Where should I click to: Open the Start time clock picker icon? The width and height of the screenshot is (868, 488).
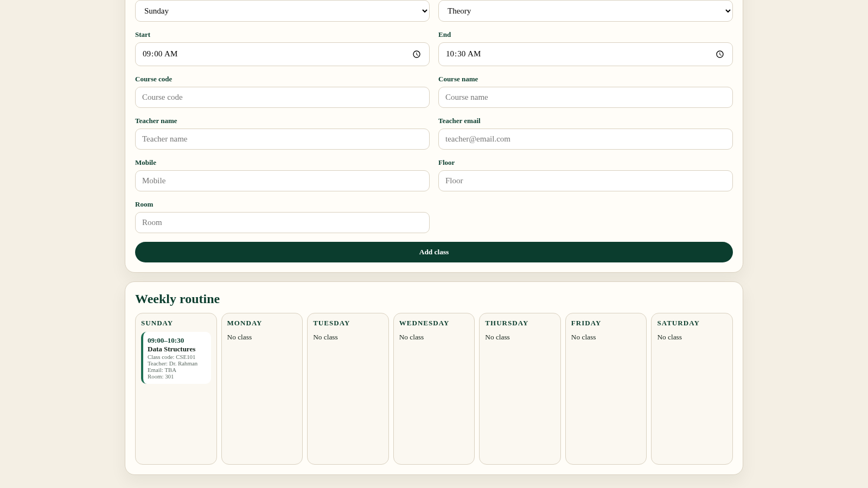point(417,54)
